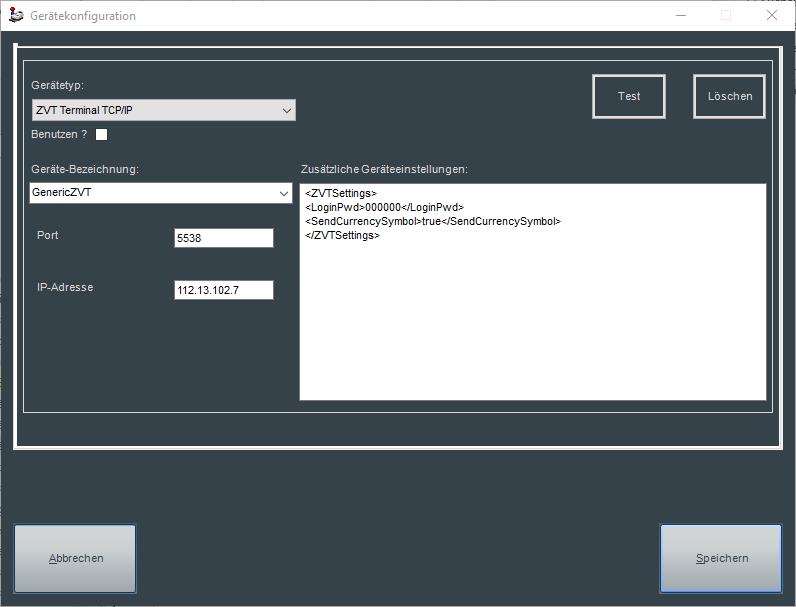The height and width of the screenshot is (607, 796).
Task: Place cursor on SendCurrencySymbol line
Action: tap(432, 221)
